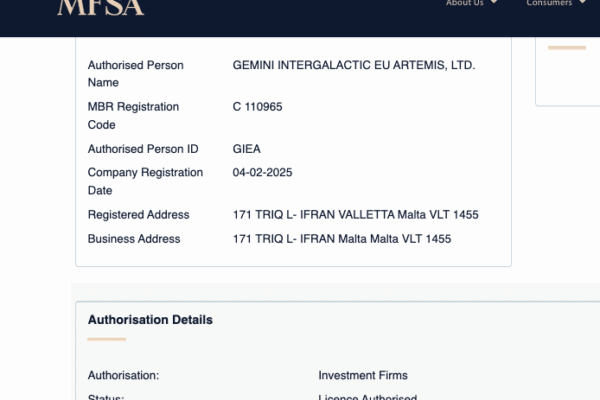The image size is (600, 400).
Task: Open the About Us menu
Action: tap(465, 3)
